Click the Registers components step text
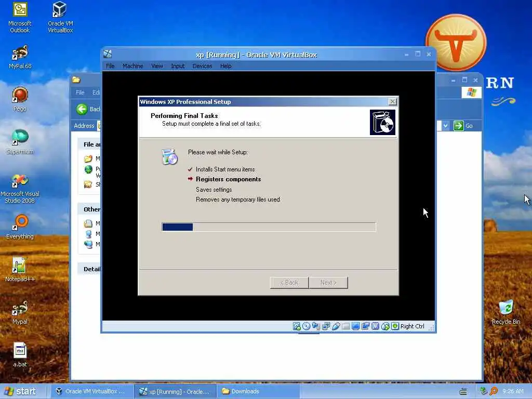This screenshot has height=399, width=532. pos(229,179)
